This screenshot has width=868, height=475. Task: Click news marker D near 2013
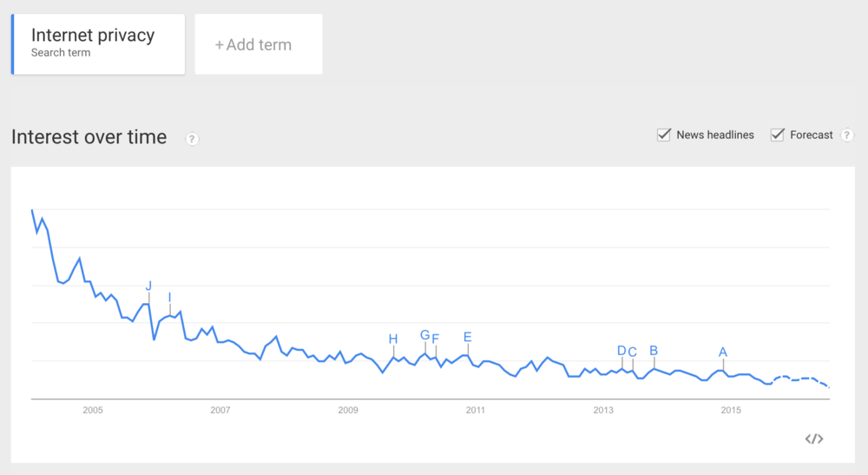pyautogui.click(x=621, y=351)
